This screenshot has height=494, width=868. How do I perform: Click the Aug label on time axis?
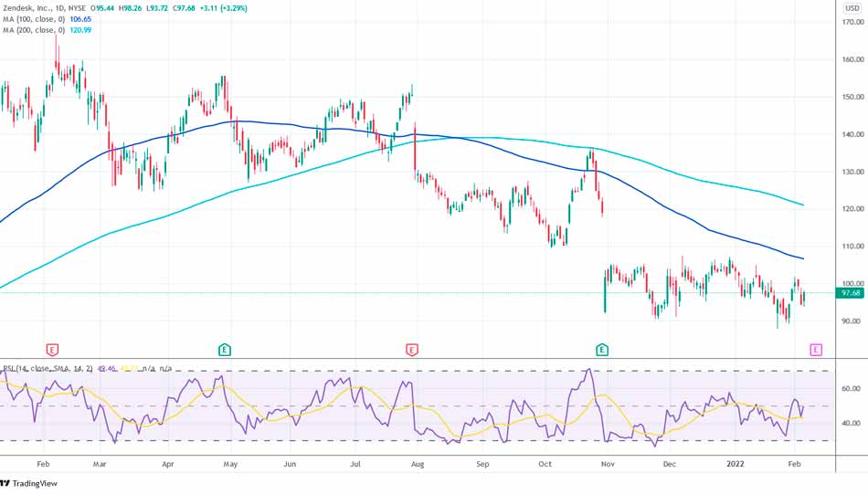pos(418,464)
